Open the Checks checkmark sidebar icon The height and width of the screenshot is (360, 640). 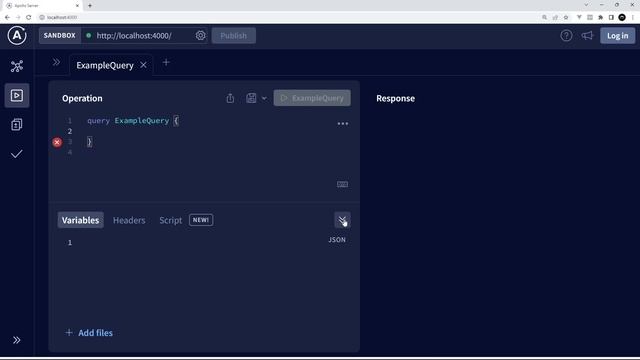(17, 154)
